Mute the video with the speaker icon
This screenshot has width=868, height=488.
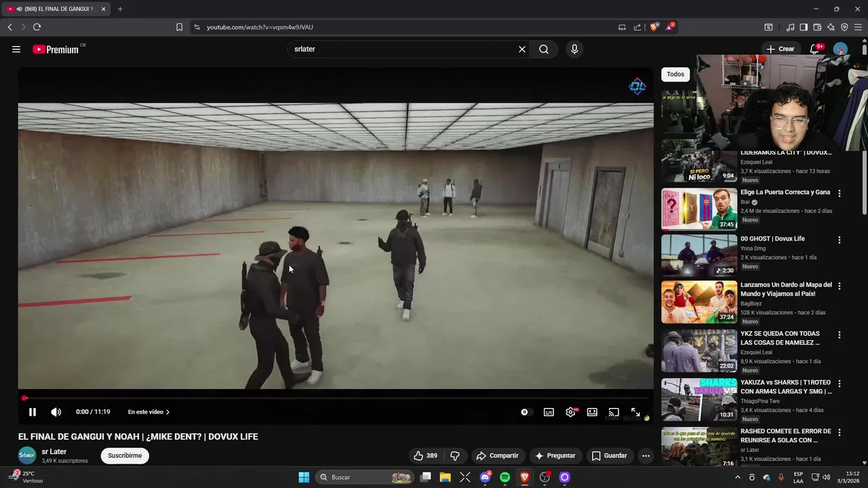56,412
